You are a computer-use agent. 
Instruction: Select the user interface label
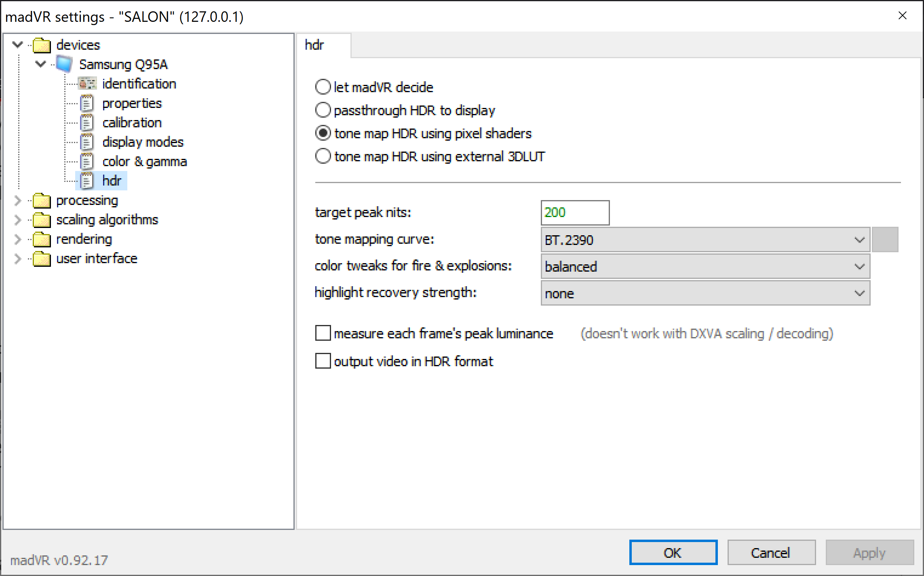coord(97,258)
